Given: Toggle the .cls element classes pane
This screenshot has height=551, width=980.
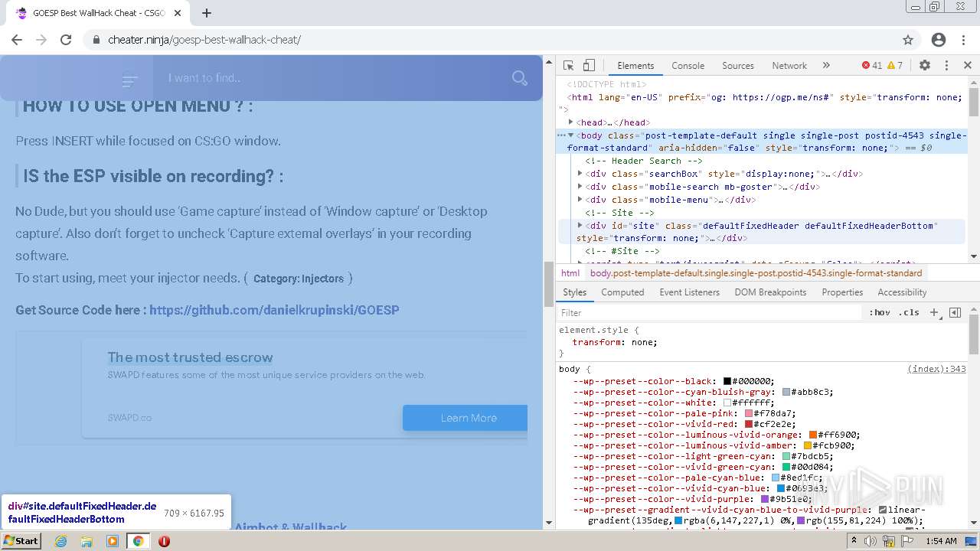Looking at the screenshot, I should (x=909, y=312).
